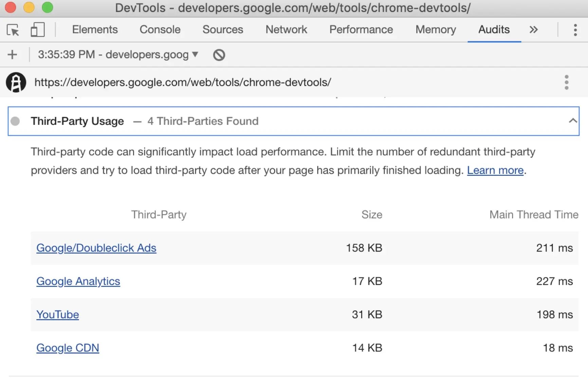Image resolution: width=588 pixels, height=387 pixels.
Task: Open the Performance tab
Action: 361,30
